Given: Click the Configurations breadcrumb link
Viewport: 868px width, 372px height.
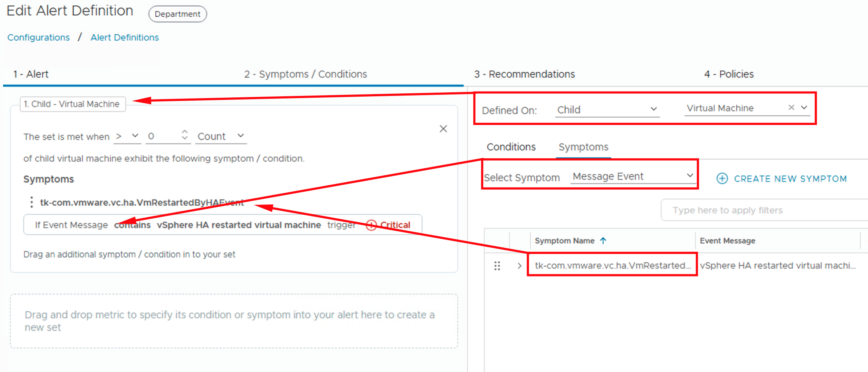Looking at the screenshot, I should click(38, 37).
